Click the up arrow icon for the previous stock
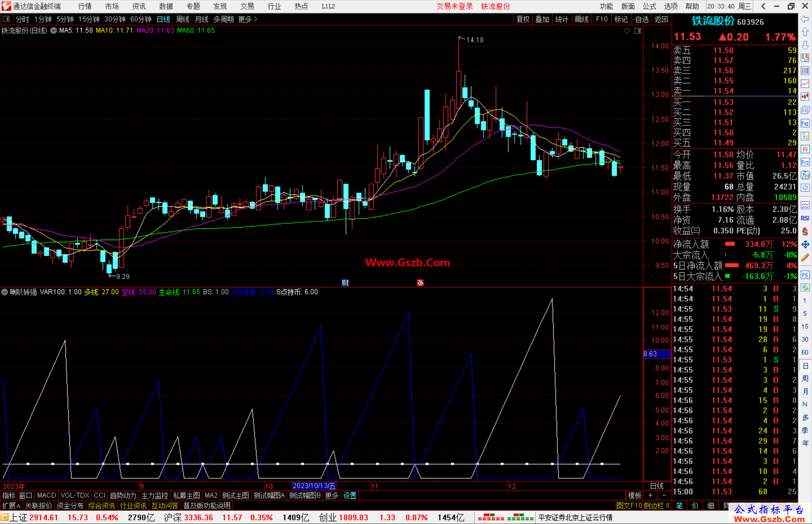 (805, 32)
